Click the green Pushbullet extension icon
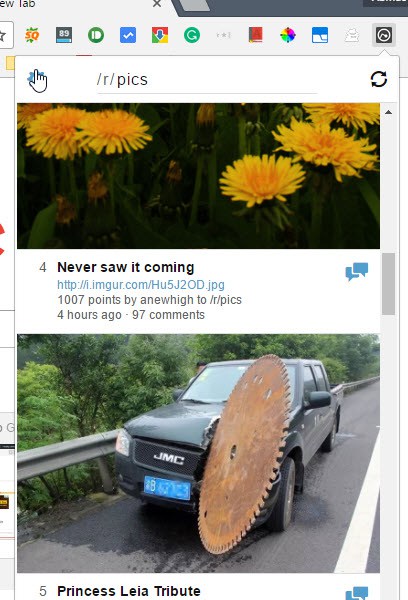This screenshot has height=600, width=408. (96, 36)
